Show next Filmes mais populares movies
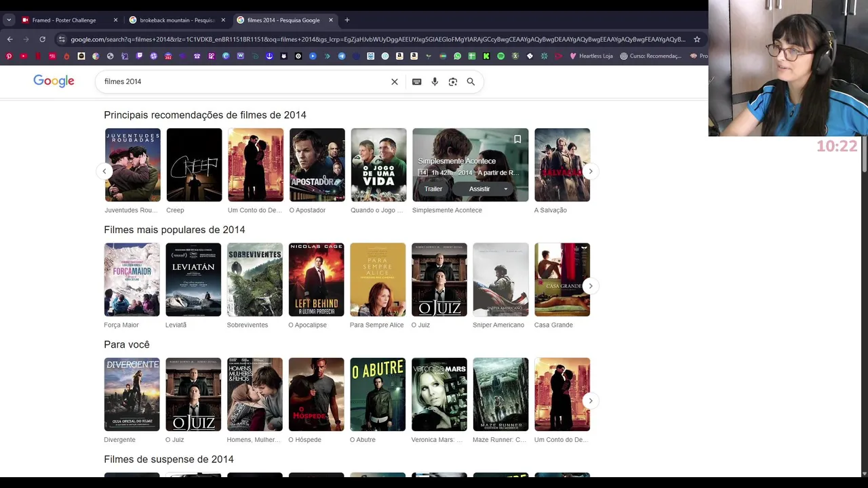This screenshot has width=868, height=488. click(x=591, y=286)
